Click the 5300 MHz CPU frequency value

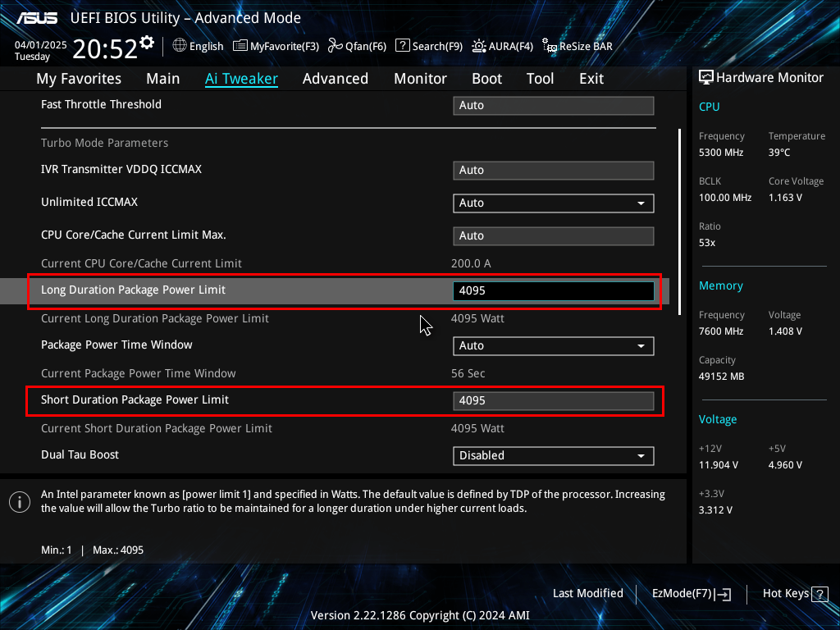coord(721,153)
